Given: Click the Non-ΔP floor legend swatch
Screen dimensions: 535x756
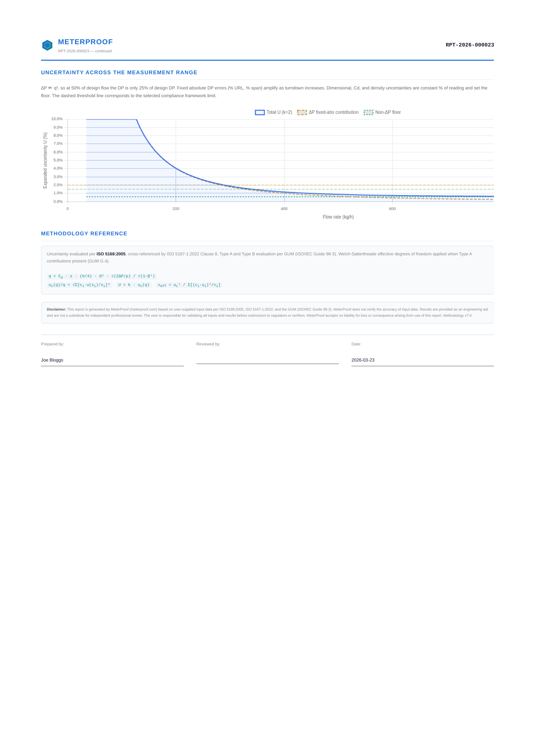Looking at the screenshot, I should (368, 112).
